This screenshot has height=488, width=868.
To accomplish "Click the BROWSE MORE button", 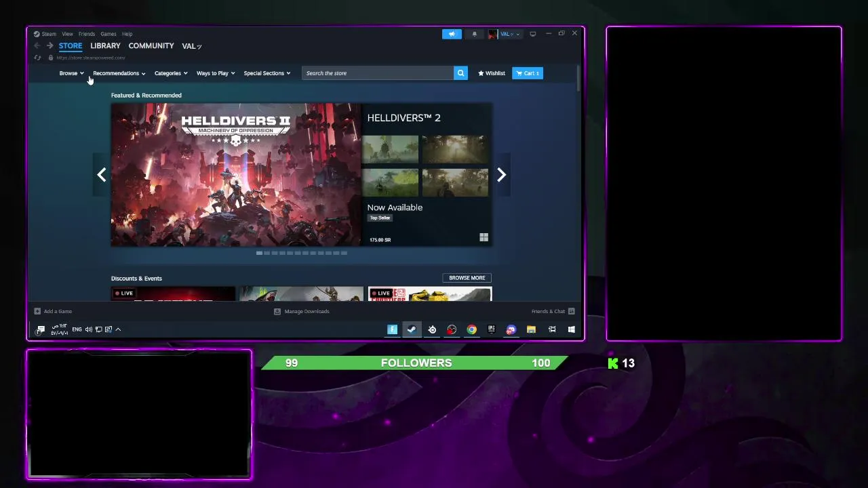I will click(467, 278).
